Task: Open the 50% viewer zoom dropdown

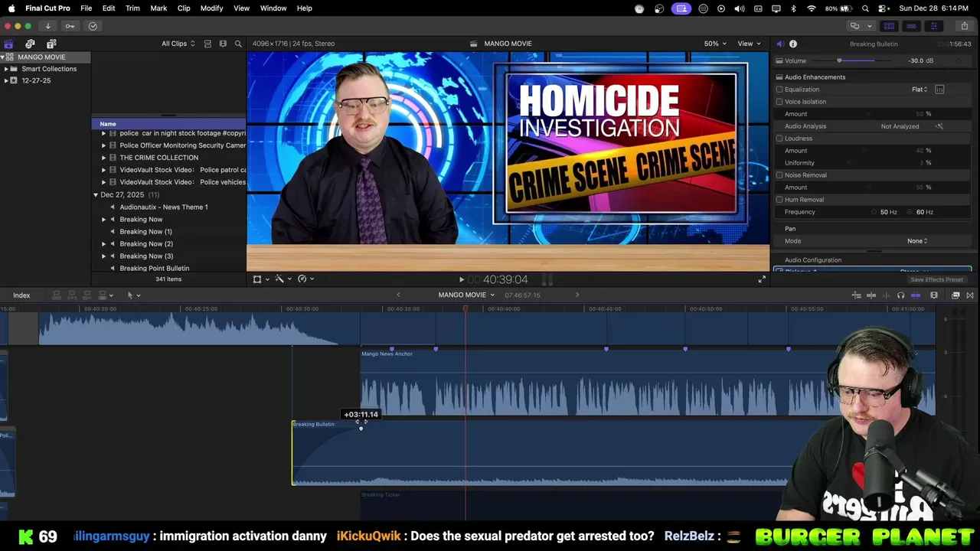Action: coord(715,44)
